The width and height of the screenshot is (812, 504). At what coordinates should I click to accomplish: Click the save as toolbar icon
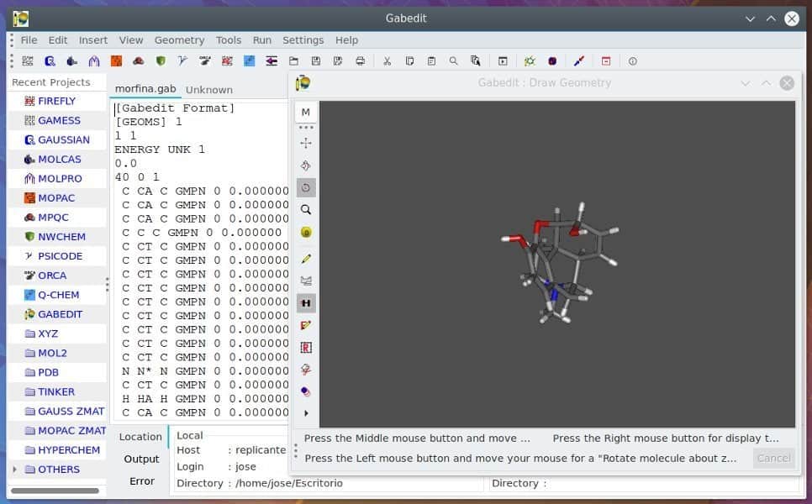pos(338,61)
